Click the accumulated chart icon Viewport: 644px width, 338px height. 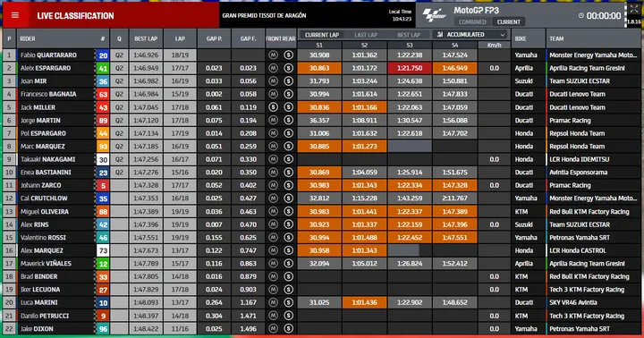(x=440, y=35)
